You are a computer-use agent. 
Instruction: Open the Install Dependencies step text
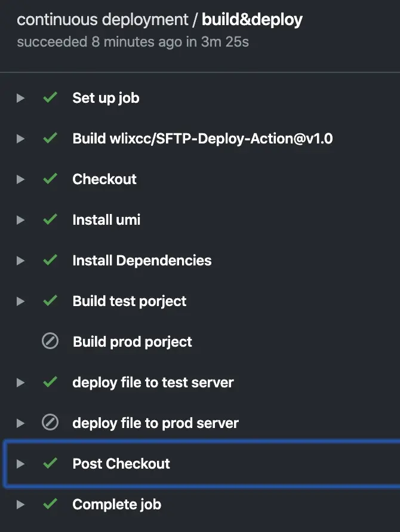click(141, 261)
